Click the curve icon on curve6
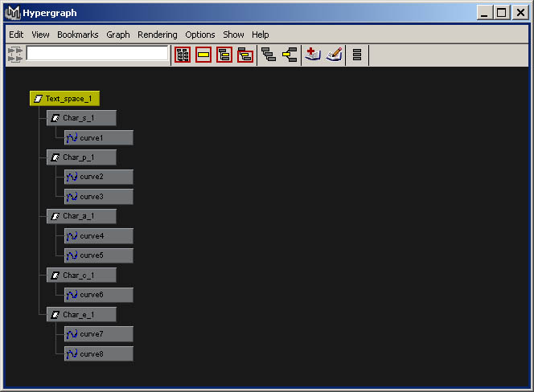Viewport: 534px width, 392px height. coord(72,295)
